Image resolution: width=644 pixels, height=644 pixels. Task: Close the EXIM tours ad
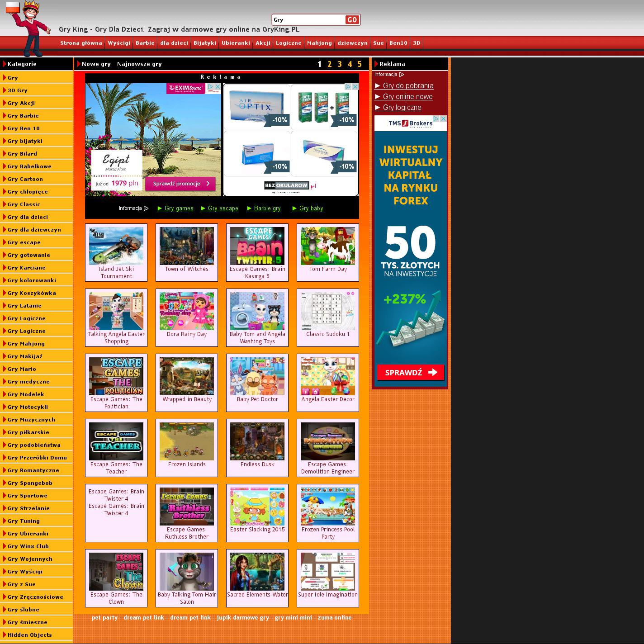[218, 87]
